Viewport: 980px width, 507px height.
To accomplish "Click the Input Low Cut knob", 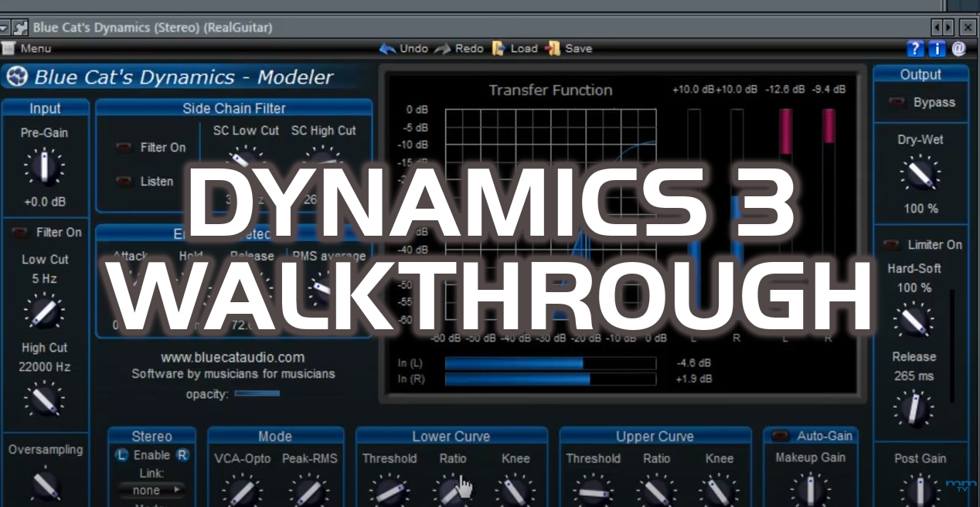I will (44, 311).
